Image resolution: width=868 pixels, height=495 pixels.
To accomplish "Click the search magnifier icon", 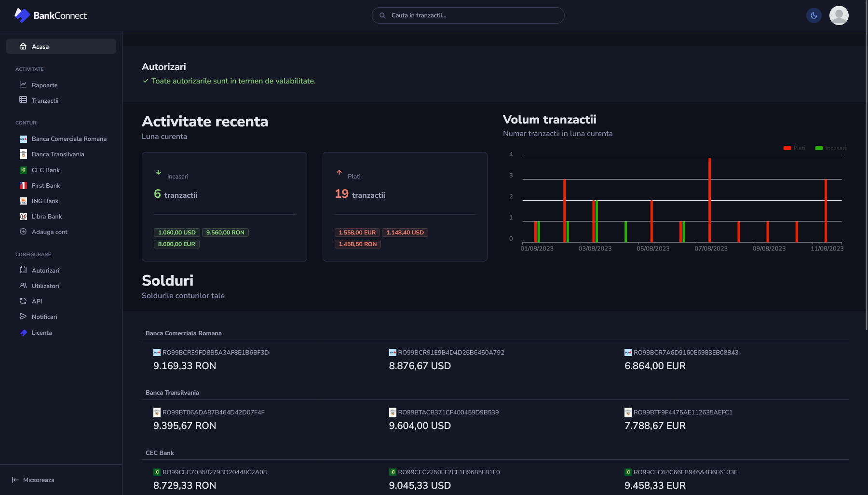I will pyautogui.click(x=382, y=15).
